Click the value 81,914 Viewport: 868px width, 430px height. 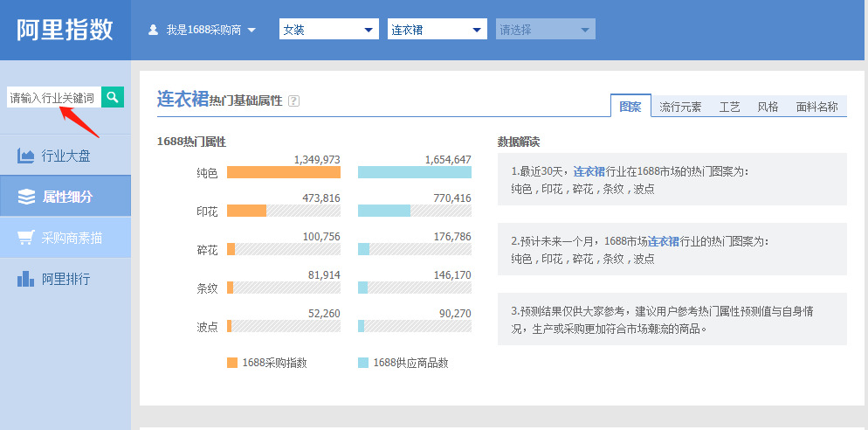click(324, 274)
